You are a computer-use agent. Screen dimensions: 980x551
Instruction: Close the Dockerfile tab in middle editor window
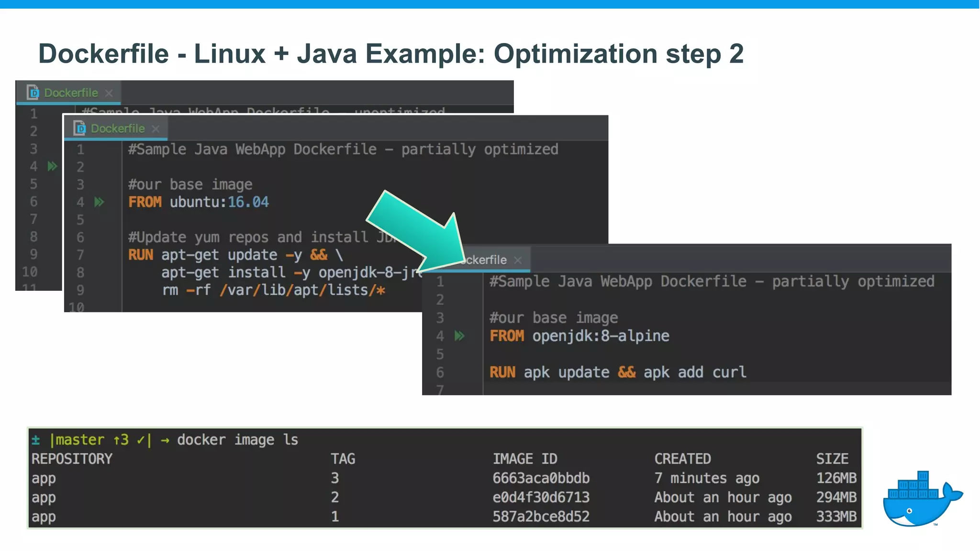pos(156,129)
